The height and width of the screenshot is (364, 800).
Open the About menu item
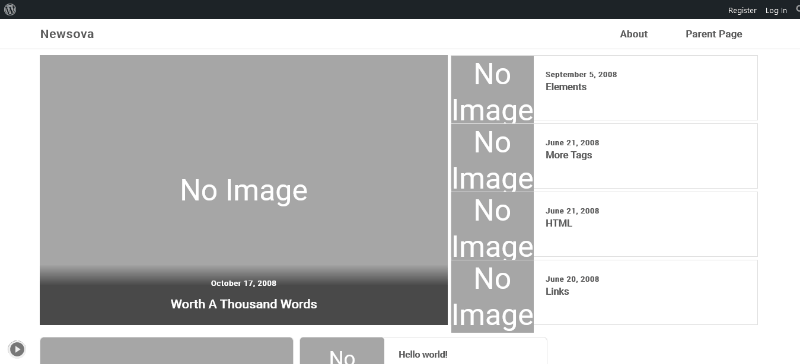(634, 34)
